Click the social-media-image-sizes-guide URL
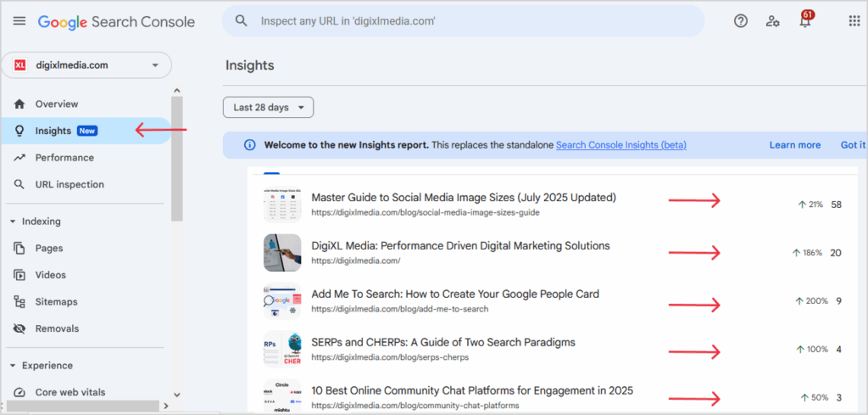This screenshot has height=415, width=868. point(426,212)
